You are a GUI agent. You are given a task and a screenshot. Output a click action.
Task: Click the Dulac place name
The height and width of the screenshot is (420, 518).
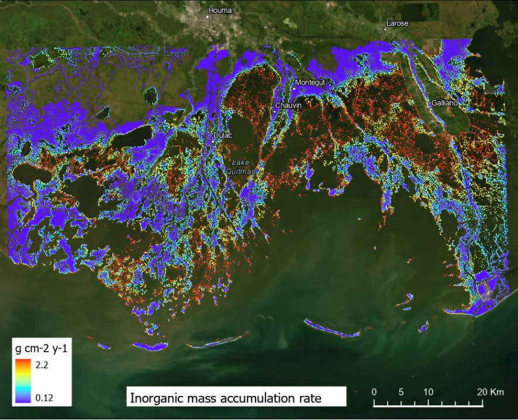pos(223,135)
